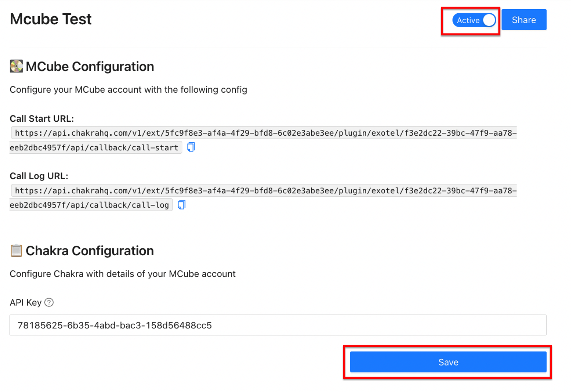Click the "Call Start URL:" label
Image resolution: width=571 pixels, height=392 pixels.
(x=42, y=119)
